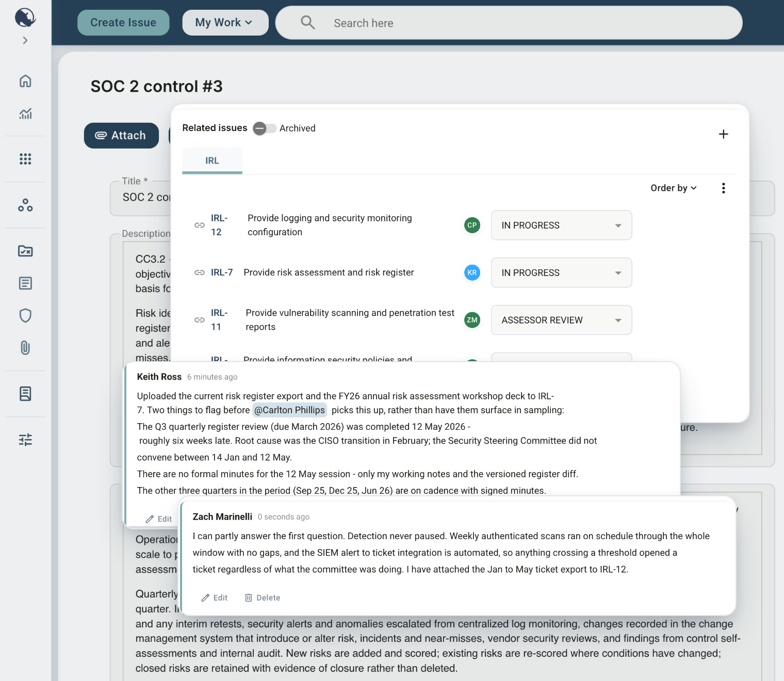Click the CP assignee avatar

point(472,225)
